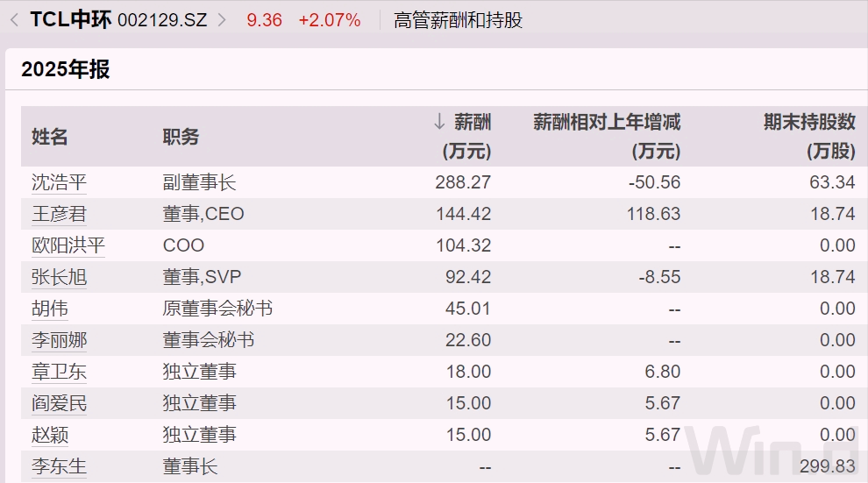
Task: Click the 阎爱民 name link
Action: point(60,403)
